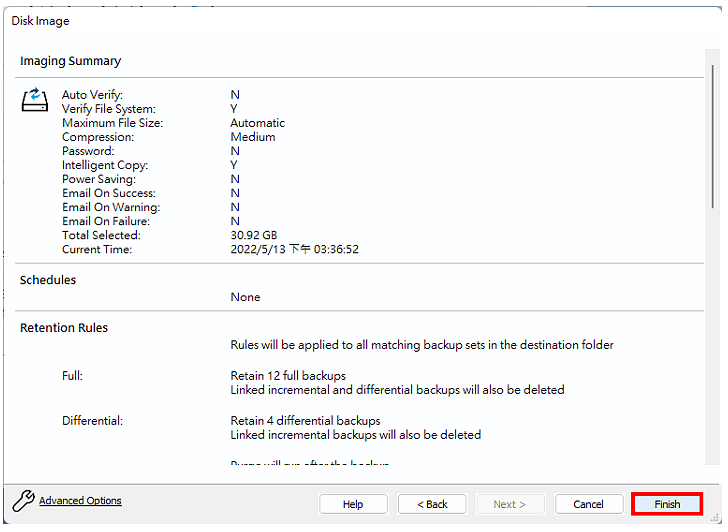Click the '30.92 GB' value
728x532 pixels.
254,235
